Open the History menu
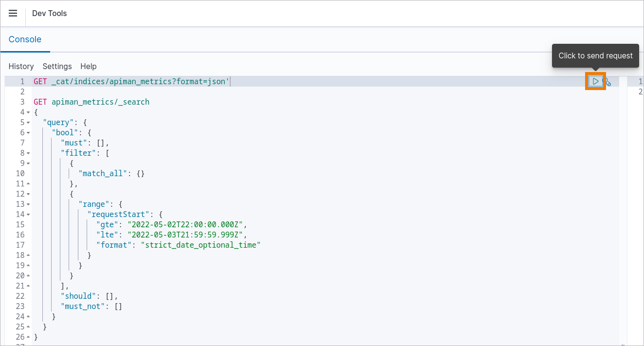 [x=21, y=66]
